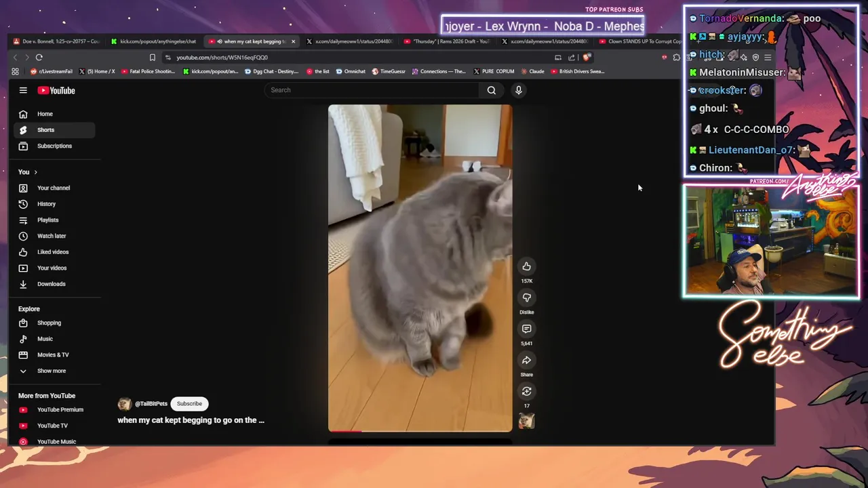Viewport: 868px width, 488px height.
Task: Open British Drivers Swea... bookmark
Action: (x=578, y=71)
